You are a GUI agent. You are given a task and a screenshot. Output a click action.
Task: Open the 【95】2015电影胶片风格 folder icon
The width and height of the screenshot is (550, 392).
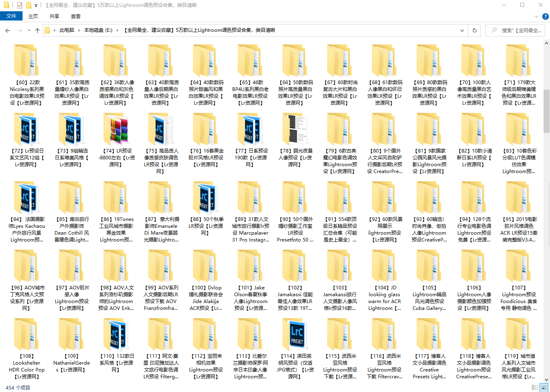click(x=519, y=198)
